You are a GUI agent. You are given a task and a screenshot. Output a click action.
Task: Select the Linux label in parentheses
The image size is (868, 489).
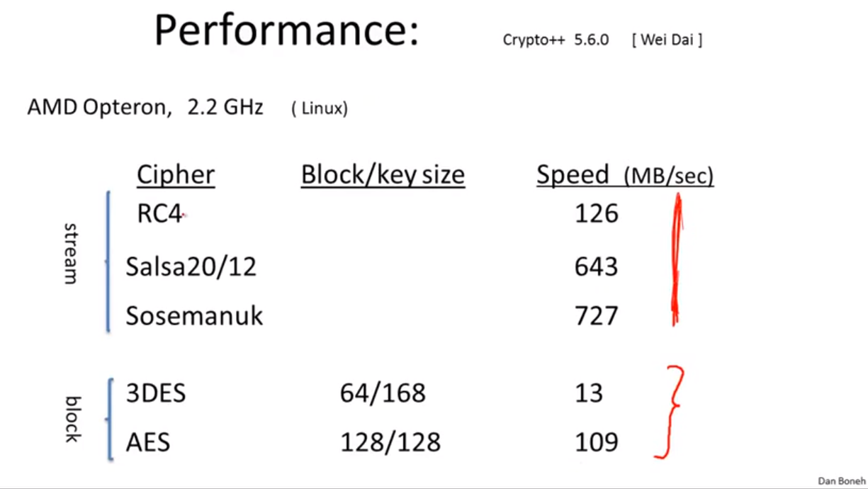tap(319, 109)
